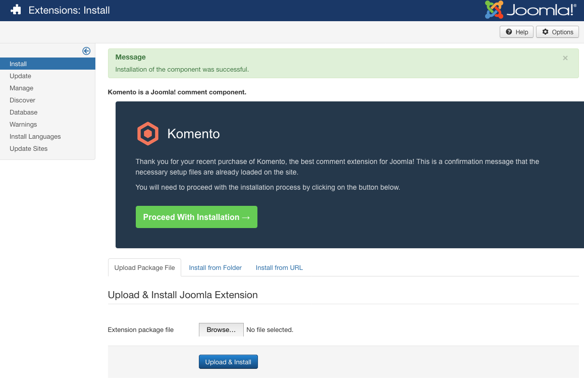Open the Options settings button
This screenshot has height=392, width=584.
(558, 32)
